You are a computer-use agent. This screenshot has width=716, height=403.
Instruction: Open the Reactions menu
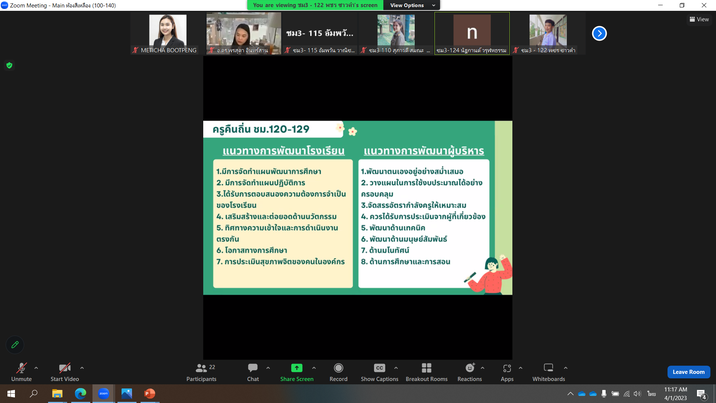(469, 371)
